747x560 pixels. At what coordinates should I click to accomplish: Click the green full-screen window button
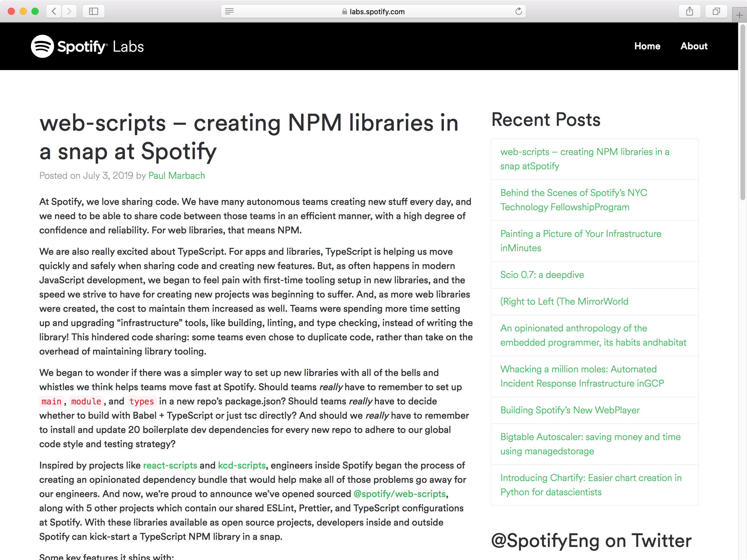pos(35,12)
